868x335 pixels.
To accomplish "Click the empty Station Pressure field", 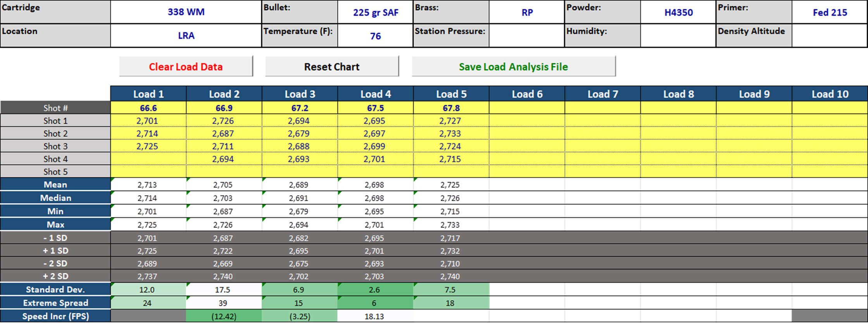I will click(x=527, y=36).
